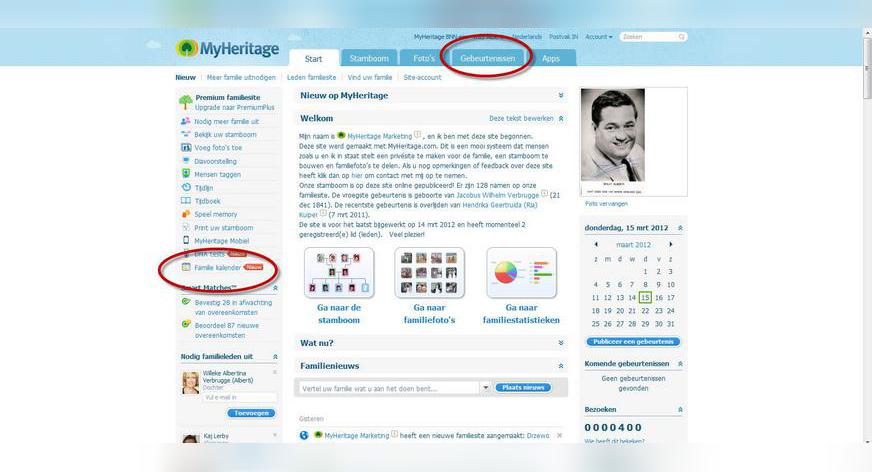872x472 pixels.
Task: Click the Toevoegen button
Action: [251, 413]
